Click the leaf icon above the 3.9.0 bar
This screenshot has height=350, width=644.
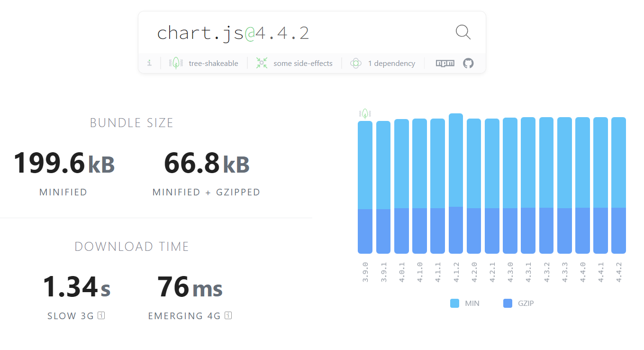tap(364, 113)
